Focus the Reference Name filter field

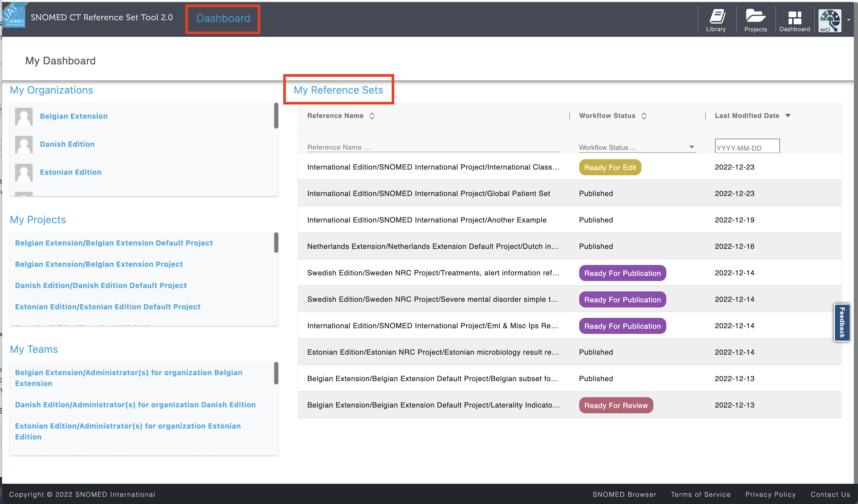coord(433,147)
